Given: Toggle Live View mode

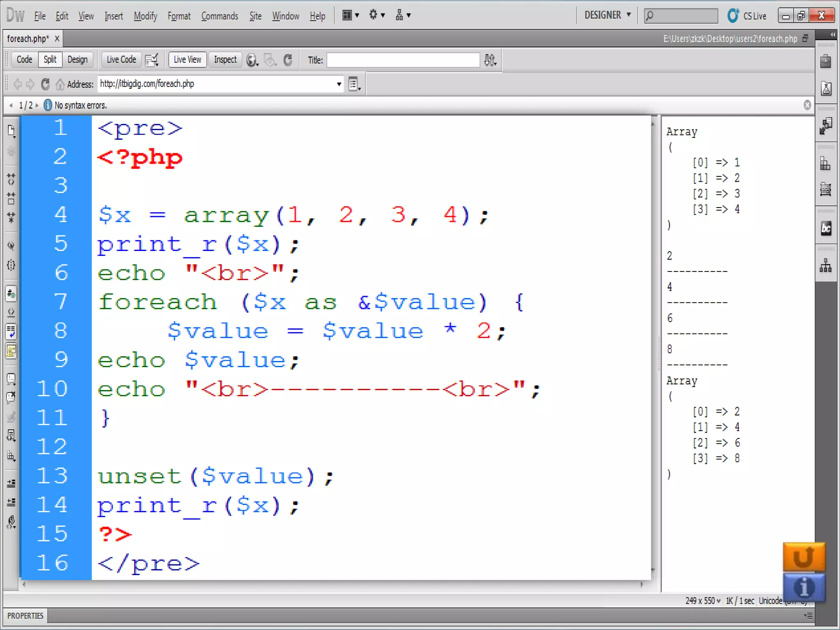Looking at the screenshot, I should pyautogui.click(x=187, y=60).
